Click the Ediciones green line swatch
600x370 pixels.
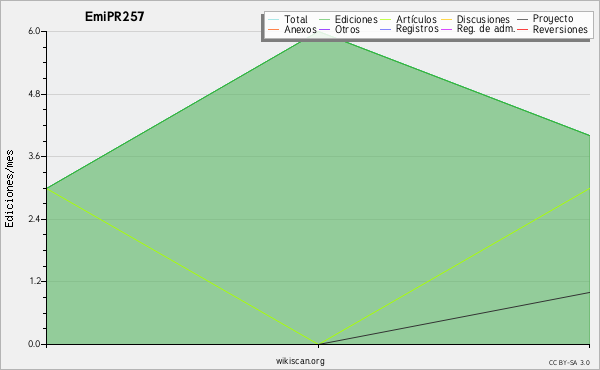[x=324, y=20]
